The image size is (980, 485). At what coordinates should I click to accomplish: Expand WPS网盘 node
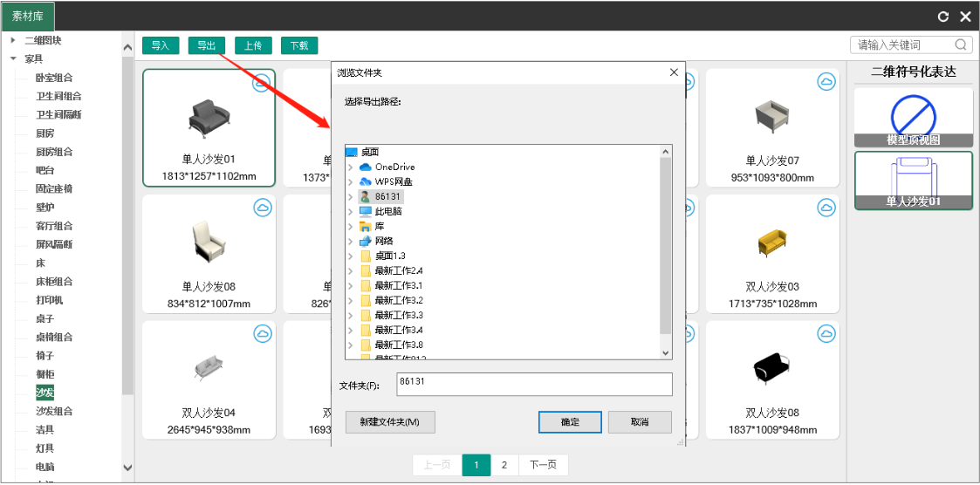351,181
